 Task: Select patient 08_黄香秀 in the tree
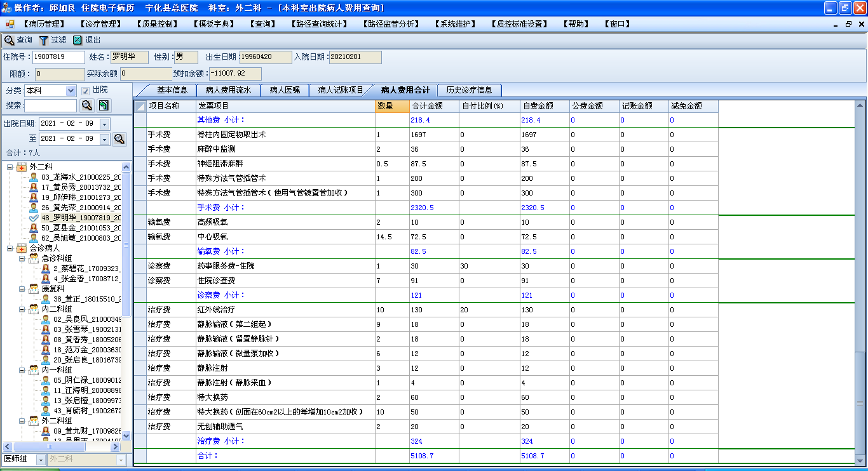87,340
